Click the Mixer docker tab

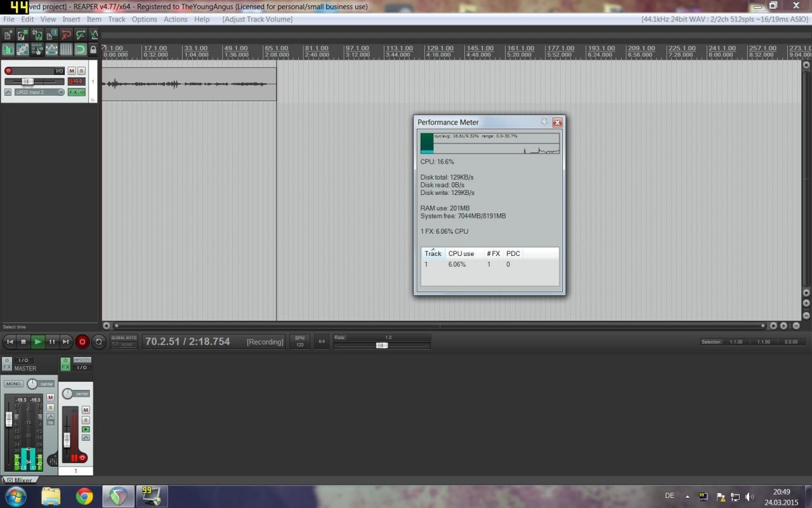point(20,480)
